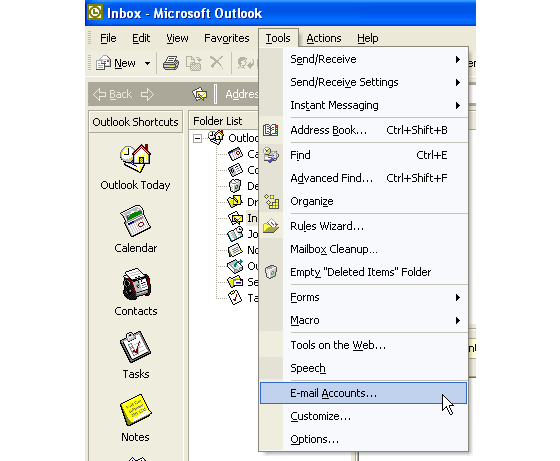Select the Deleted Items folder icon in Folder List
560x461 pixels.
[235, 186]
